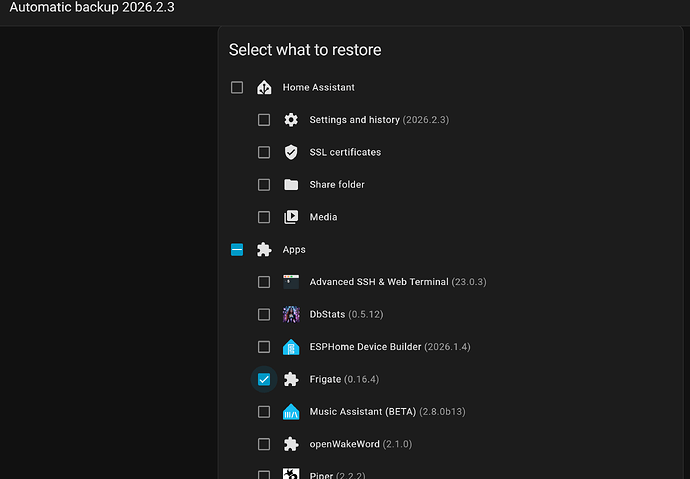This screenshot has width=690, height=479.
Task: Click the Music Assistant (BETA) icon
Action: (x=291, y=412)
